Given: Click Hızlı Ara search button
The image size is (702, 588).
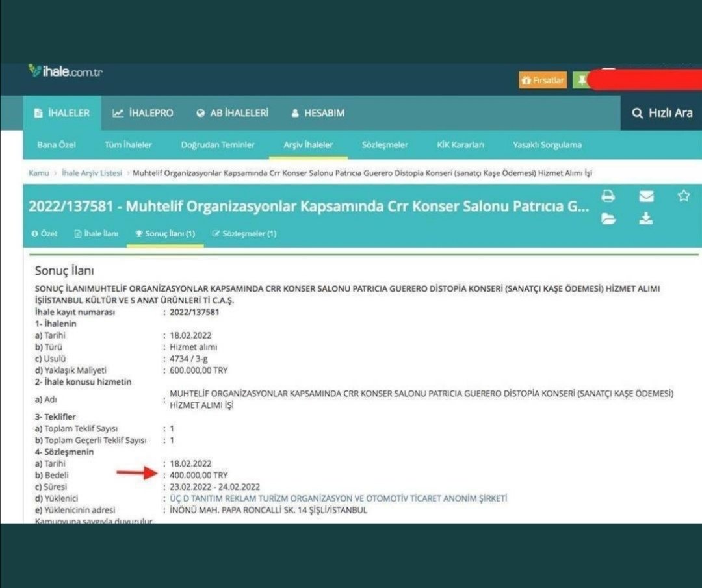Looking at the screenshot, I should [x=662, y=113].
